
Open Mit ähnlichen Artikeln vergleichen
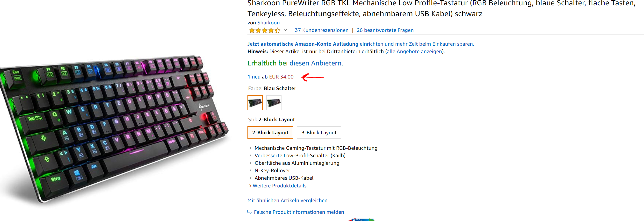pyautogui.click(x=287, y=200)
